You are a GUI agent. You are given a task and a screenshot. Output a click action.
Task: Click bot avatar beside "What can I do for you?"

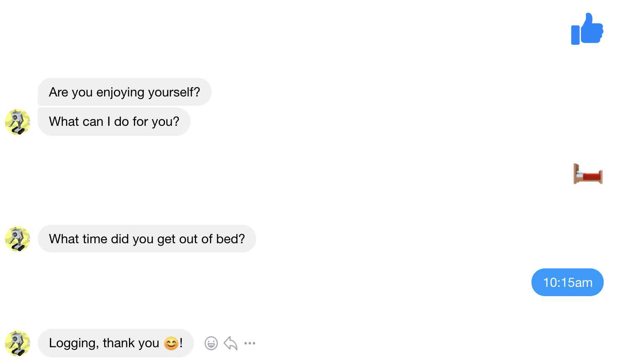[x=18, y=122]
